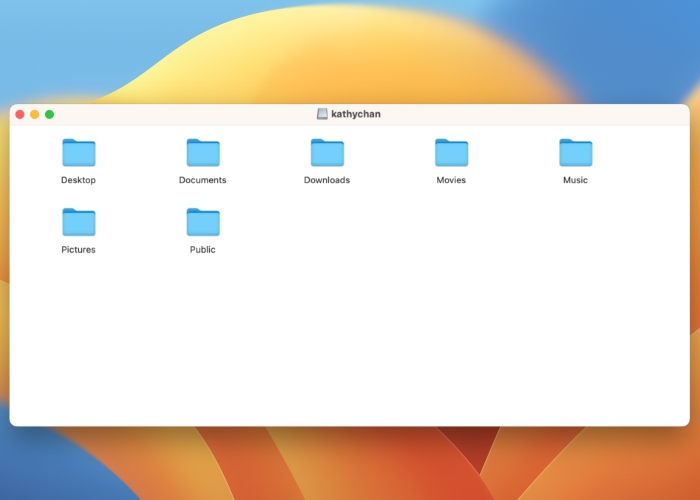Select the Downloads folder icon
The width and height of the screenshot is (700, 500).
(327, 152)
